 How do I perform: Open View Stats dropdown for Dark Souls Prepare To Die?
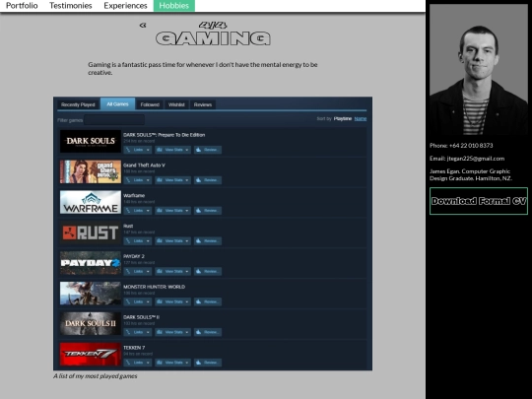[x=172, y=150]
